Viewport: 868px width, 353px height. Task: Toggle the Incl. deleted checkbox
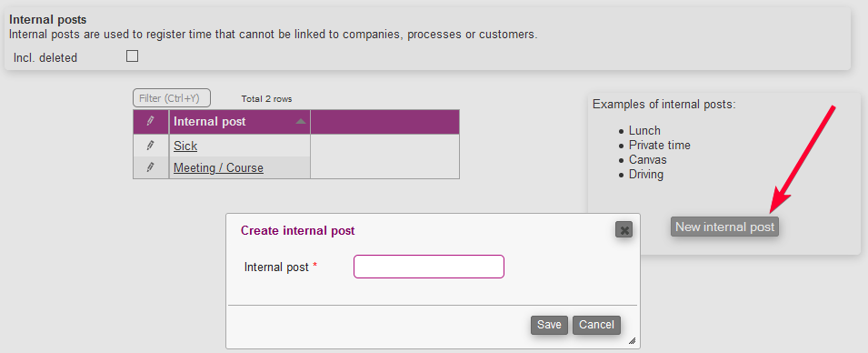click(x=133, y=56)
